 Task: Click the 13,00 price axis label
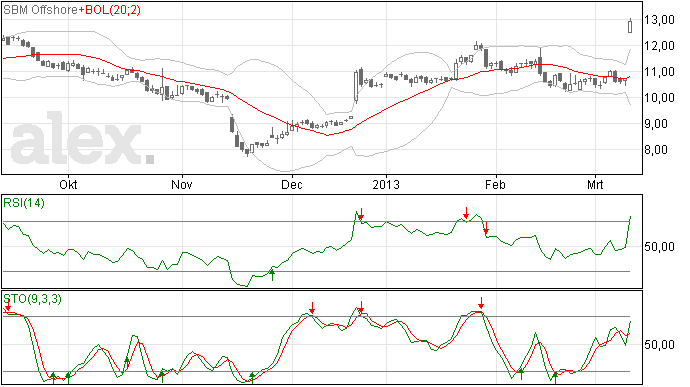(x=659, y=20)
